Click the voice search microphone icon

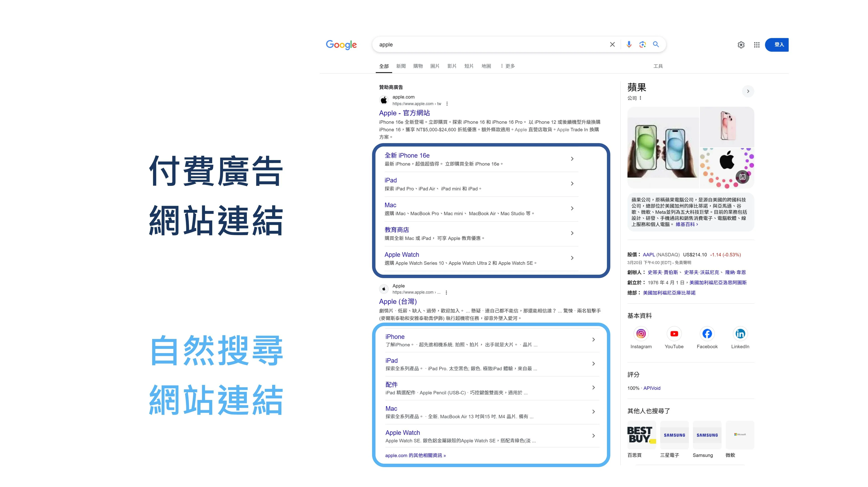click(x=629, y=45)
